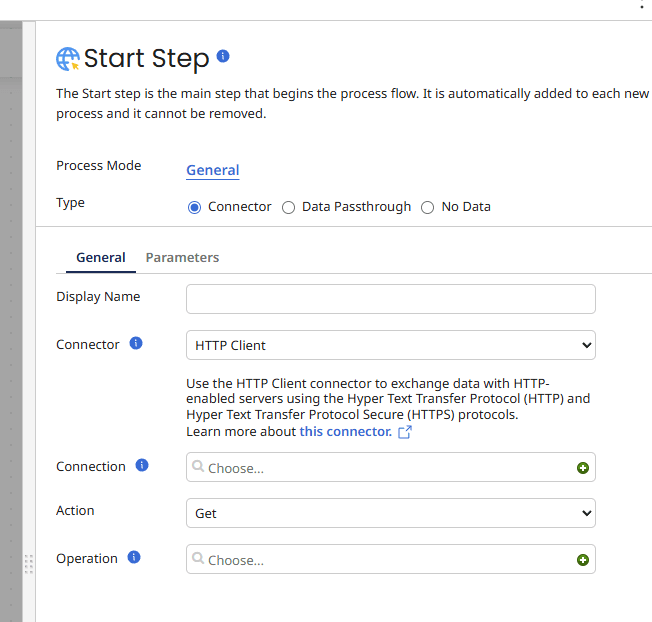Switch to the Parameters tab

pyautogui.click(x=182, y=257)
